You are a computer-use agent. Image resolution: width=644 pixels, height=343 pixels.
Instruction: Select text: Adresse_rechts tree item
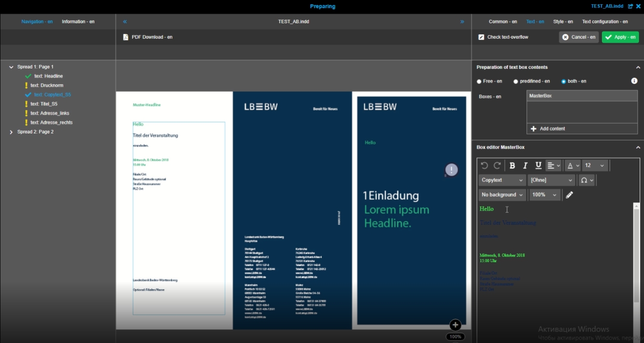click(x=52, y=122)
